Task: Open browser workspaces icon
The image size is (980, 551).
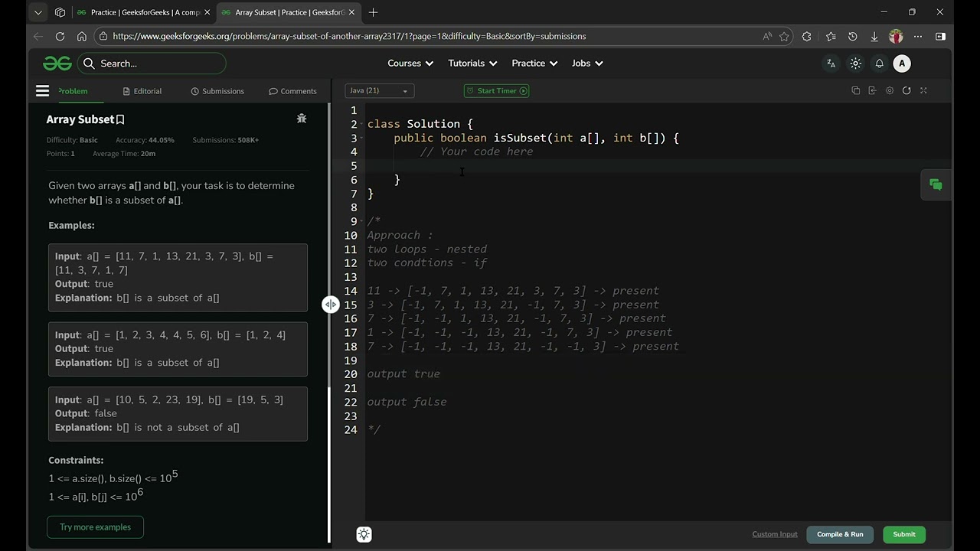Action: pos(60,12)
